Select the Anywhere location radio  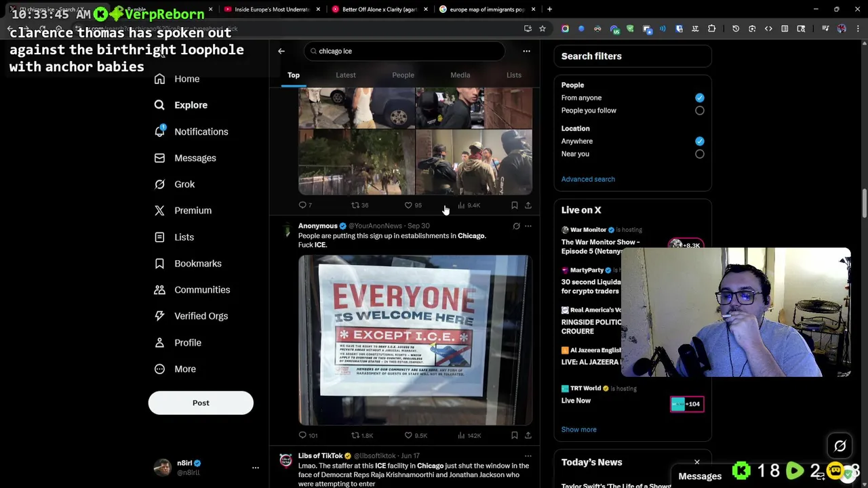699,141
